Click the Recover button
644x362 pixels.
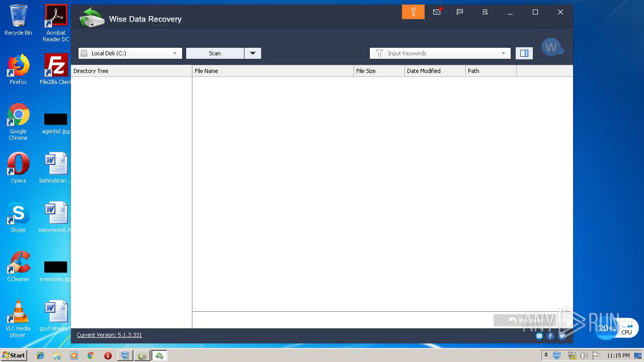tap(525, 320)
